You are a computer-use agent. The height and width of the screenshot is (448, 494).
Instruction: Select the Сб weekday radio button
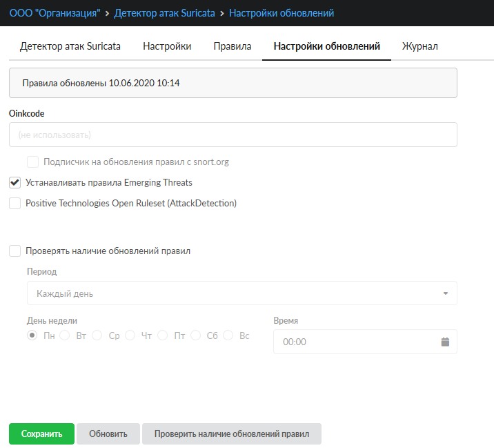(195, 335)
